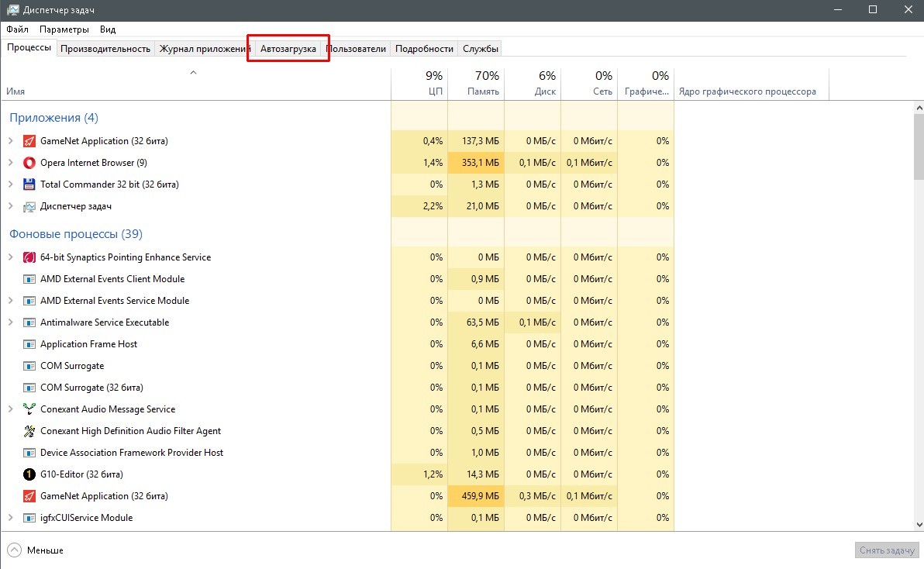Click the igfxCUIService Module icon

pyautogui.click(x=29, y=518)
